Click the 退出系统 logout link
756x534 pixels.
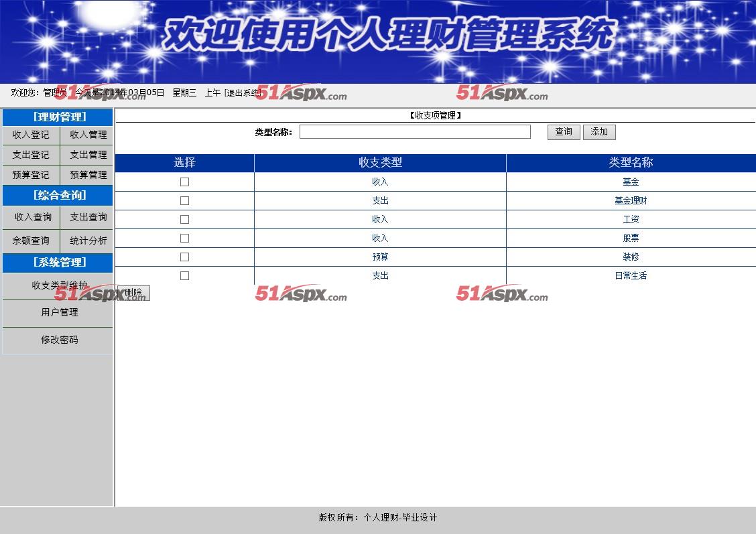click(x=243, y=93)
